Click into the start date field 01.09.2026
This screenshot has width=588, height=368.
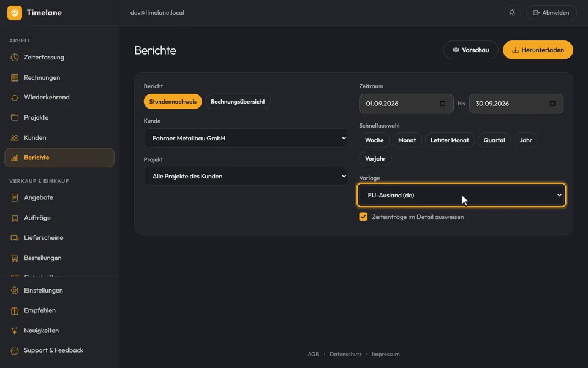(x=407, y=104)
